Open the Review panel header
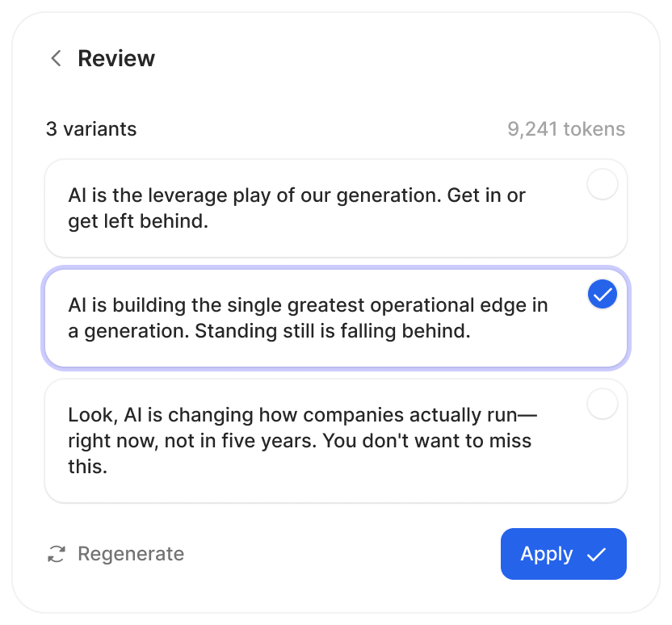Image resolution: width=672 pixels, height=625 pixels. point(116,58)
